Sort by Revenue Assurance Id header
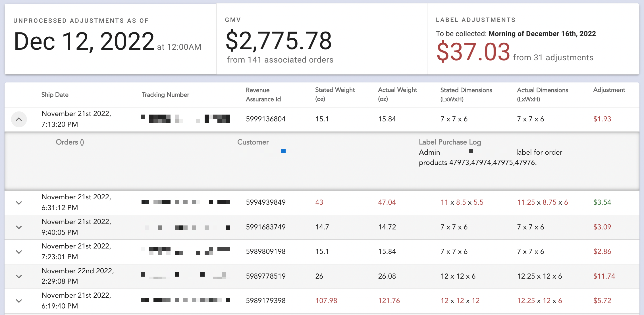 [x=263, y=95]
